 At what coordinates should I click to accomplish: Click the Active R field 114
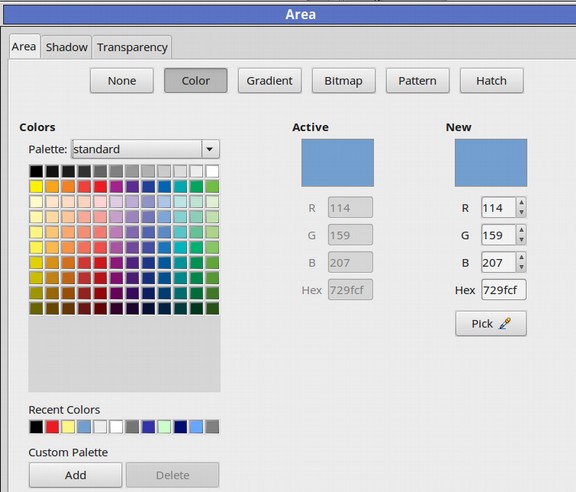pos(350,208)
